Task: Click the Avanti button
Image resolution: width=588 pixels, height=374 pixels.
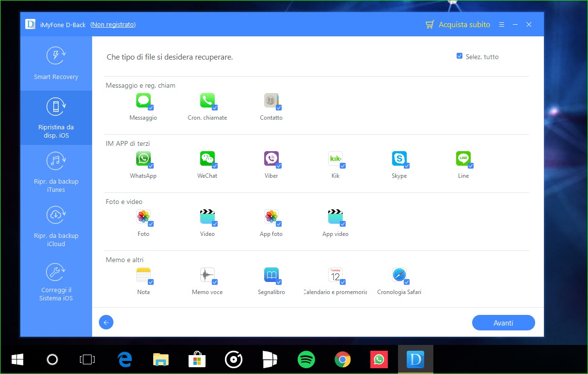Action: click(504, 323)
